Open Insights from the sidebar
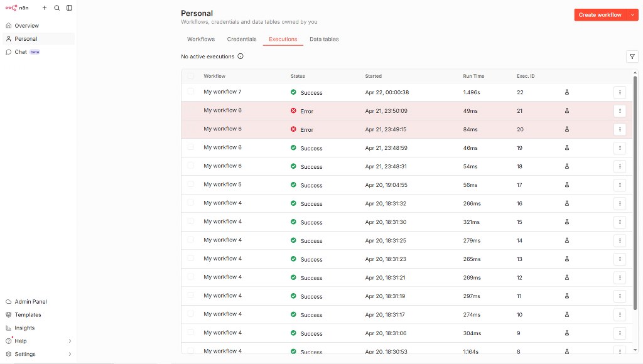This screenshot has height=364, width=643. tap(38, 328)
